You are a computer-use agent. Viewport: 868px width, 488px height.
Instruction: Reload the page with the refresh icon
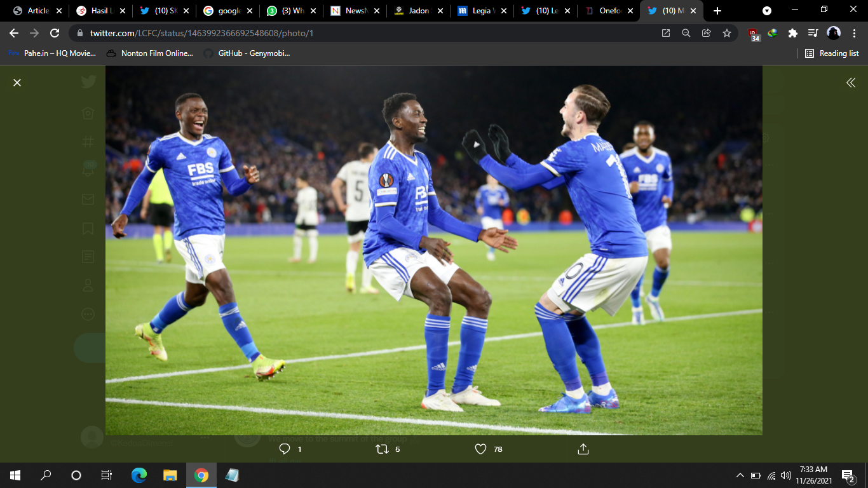[55, 33]
